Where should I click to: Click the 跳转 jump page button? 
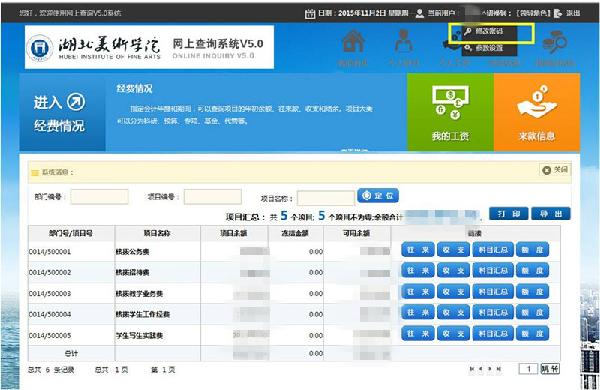click(x=550, y=369)
